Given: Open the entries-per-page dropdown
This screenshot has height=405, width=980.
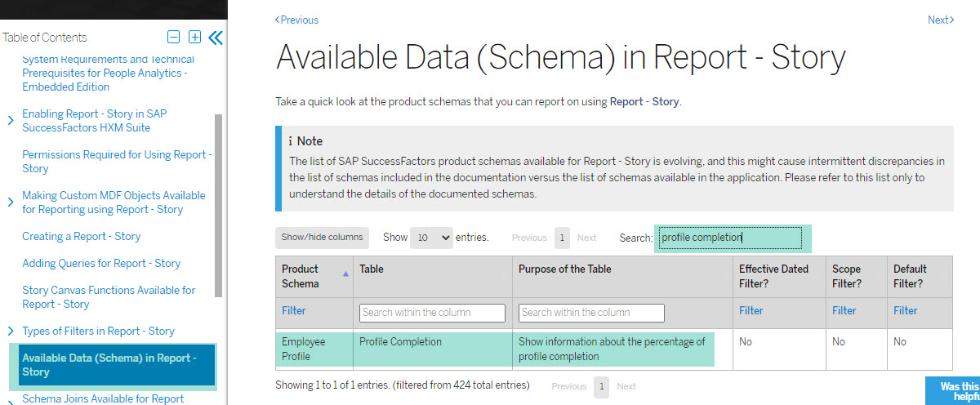Looking at the screenshot, I should 431,238.
